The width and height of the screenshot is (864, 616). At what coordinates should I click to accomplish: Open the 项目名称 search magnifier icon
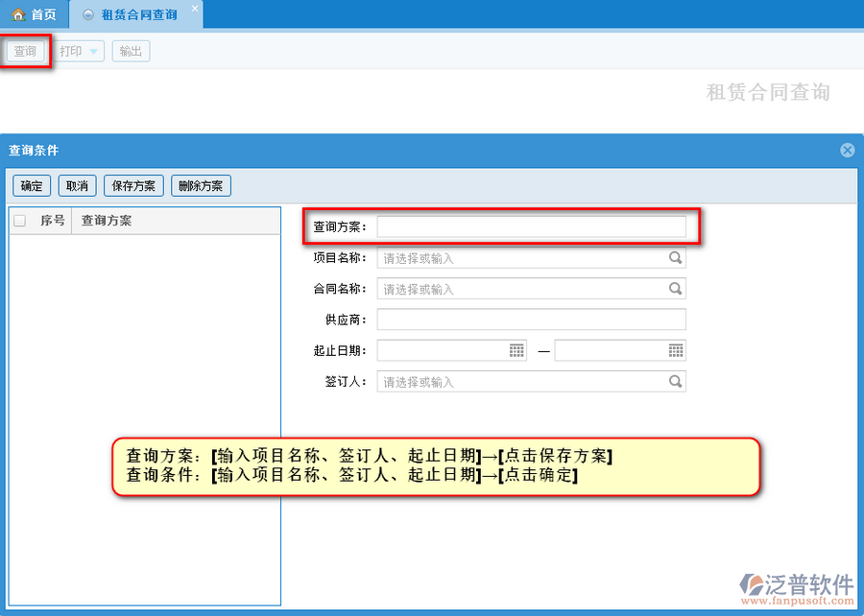675,258
